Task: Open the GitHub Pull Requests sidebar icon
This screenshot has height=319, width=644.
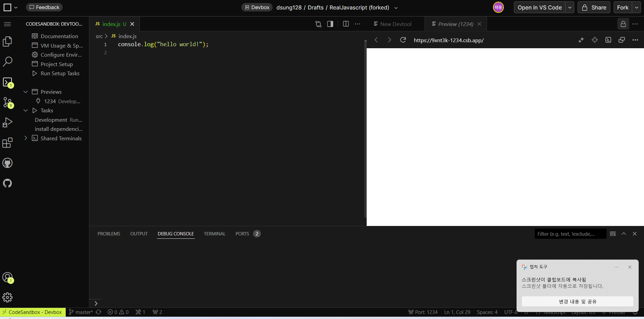Action: (7, 163)
